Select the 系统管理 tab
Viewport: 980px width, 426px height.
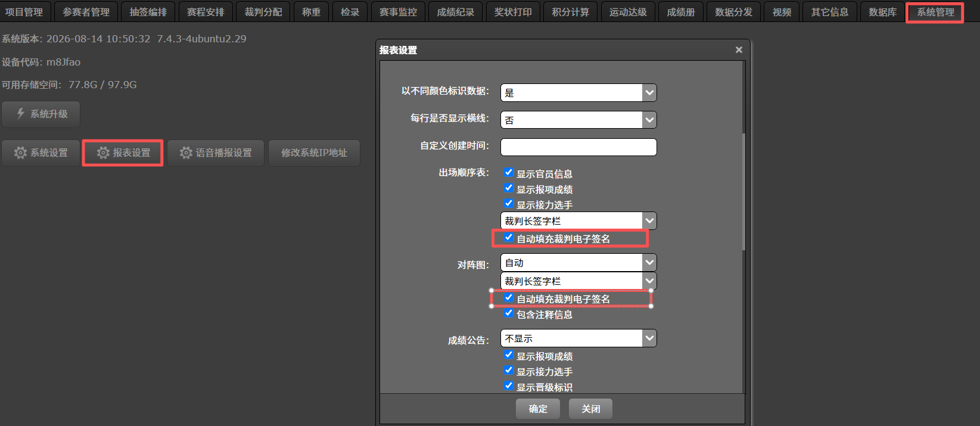[935, 12]
